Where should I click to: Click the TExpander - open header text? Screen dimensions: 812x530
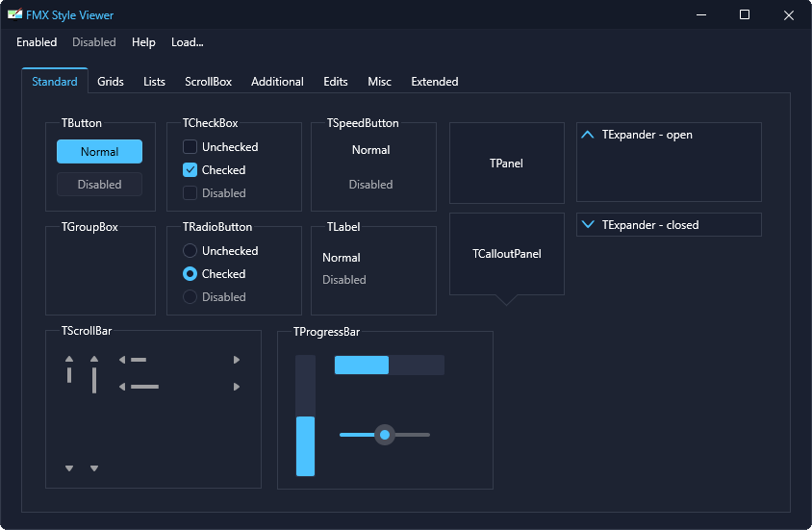click(x=647, y=135)
